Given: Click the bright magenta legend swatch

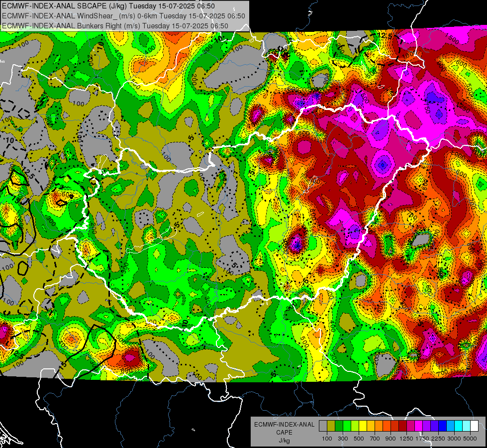Looking at the screenshot, I should pyautogui.click(x=419, y=426).
